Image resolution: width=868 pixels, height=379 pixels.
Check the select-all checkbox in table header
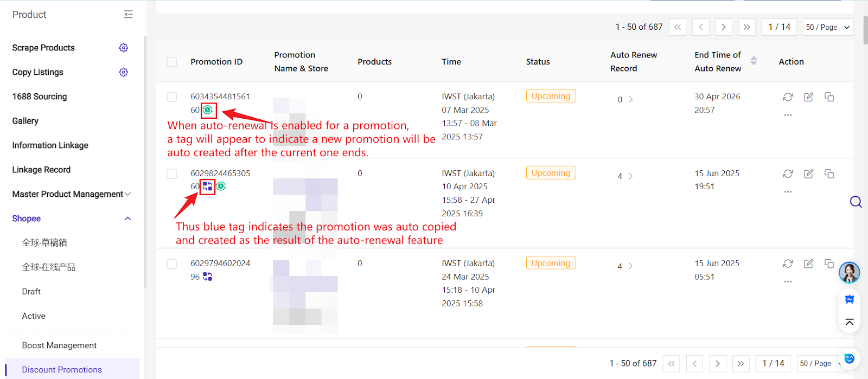click(x=171, y=62)
